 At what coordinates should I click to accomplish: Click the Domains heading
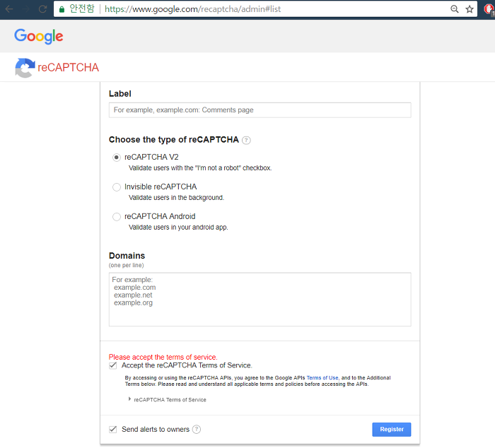[x=127, y=256]
